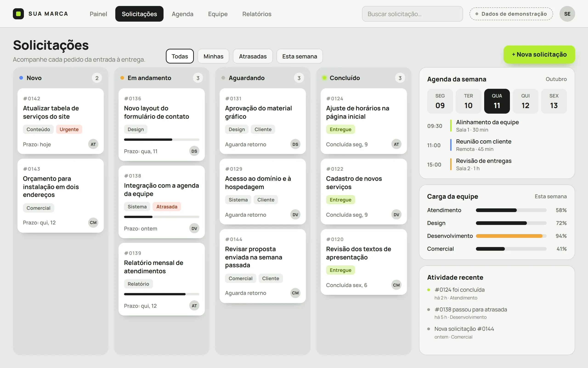The image size is (588, 368).
Task: Open card Revisão dos textos de apresentação
Action: click(364, 262)
